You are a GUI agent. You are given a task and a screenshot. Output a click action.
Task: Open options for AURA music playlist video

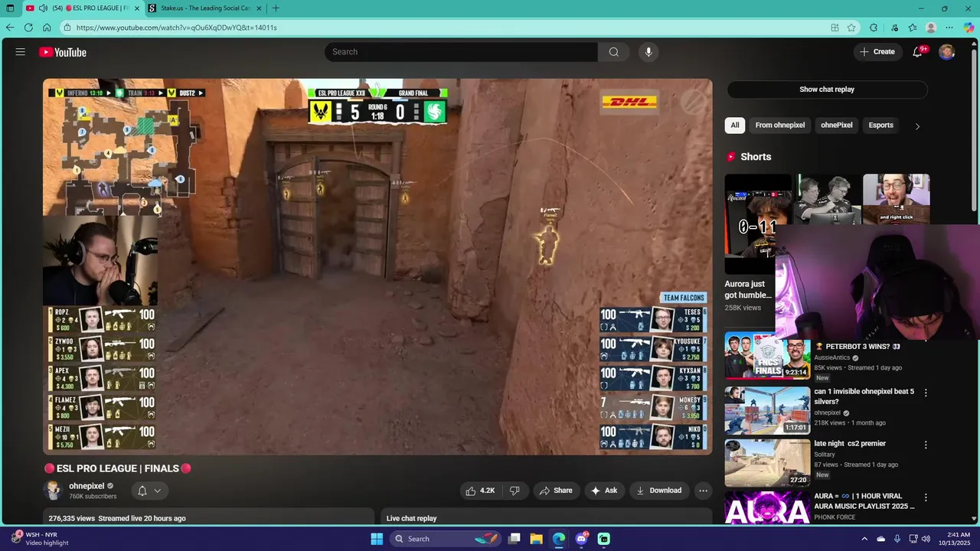coord(926,497)
